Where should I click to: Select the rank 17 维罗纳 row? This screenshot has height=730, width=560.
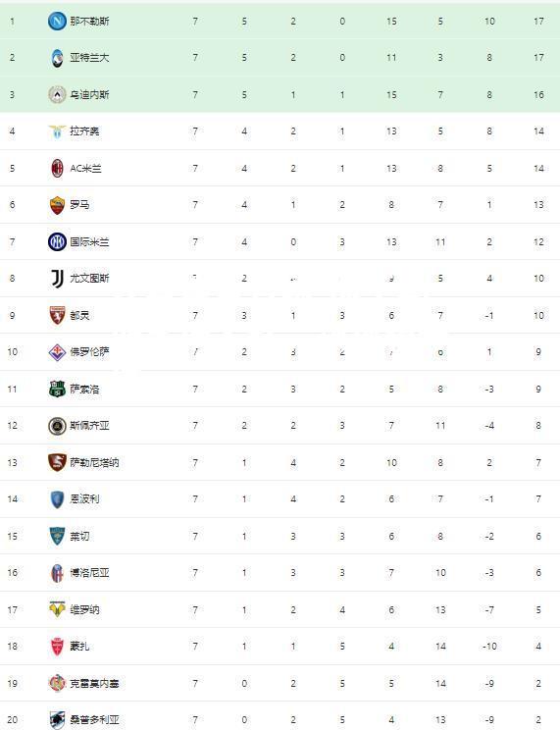pos(280,609)
